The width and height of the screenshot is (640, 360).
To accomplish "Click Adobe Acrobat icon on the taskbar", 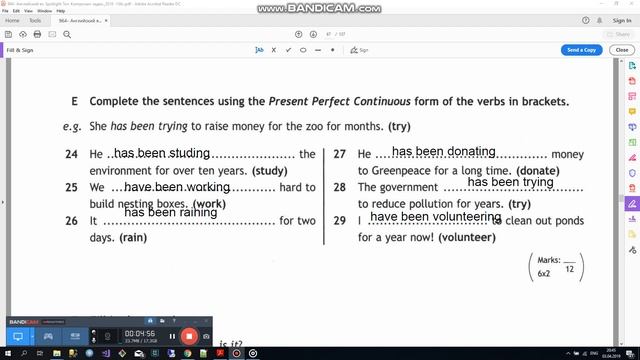I will 220,353.
